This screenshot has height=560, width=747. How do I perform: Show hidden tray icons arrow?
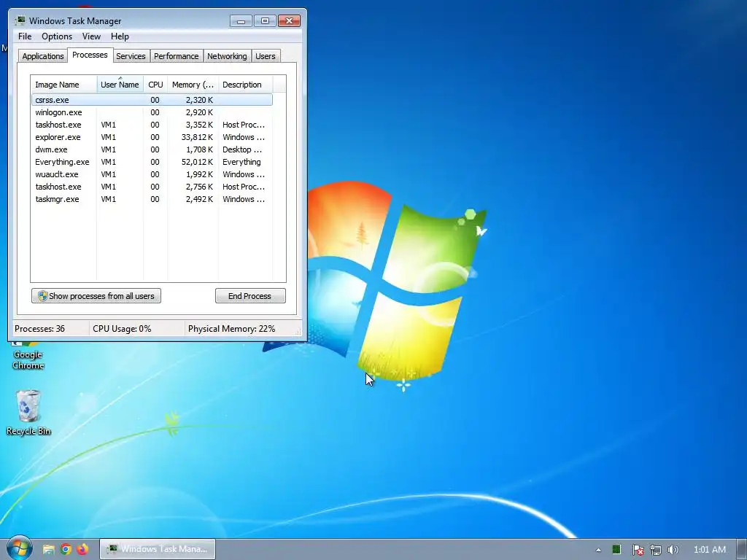[598, 550]
